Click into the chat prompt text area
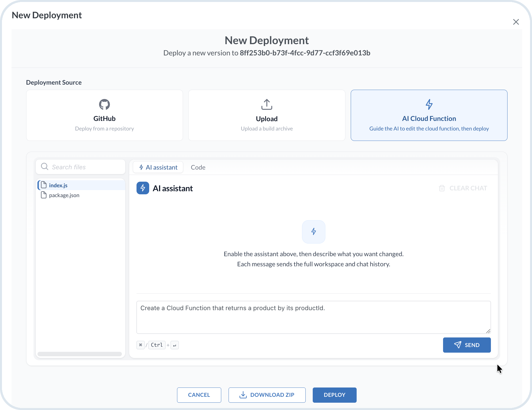 (x=314, y=317)
